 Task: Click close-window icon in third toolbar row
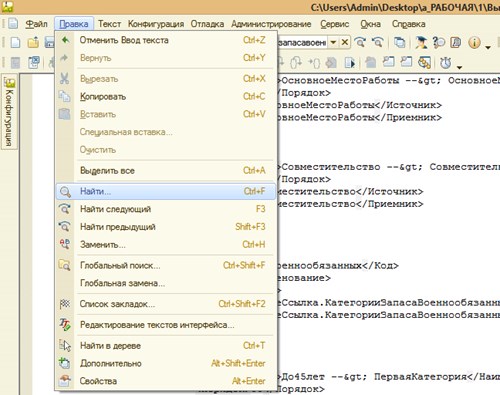[34, 62]
